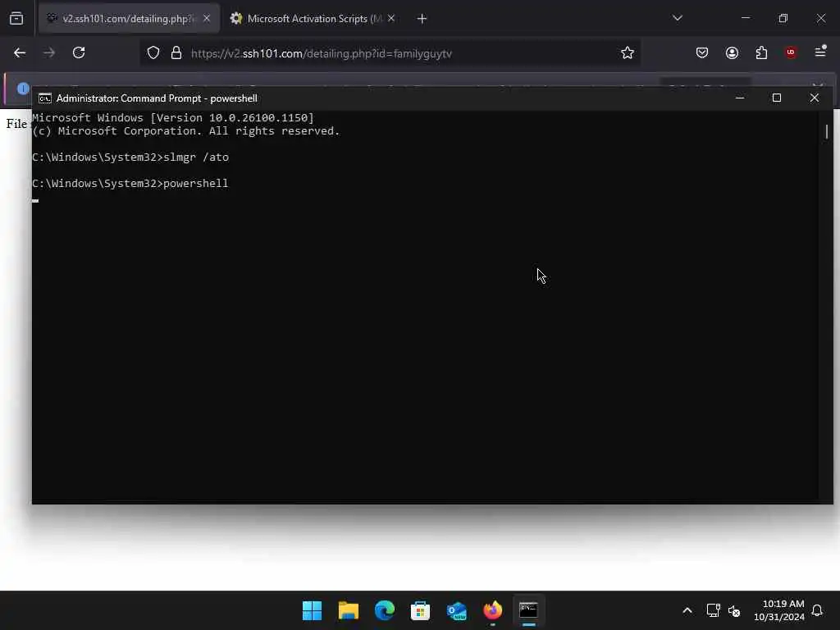This screenshot has height=630, width=840.
Task: Click the Command Prompt taskbar icon
Action: (529, 610)
